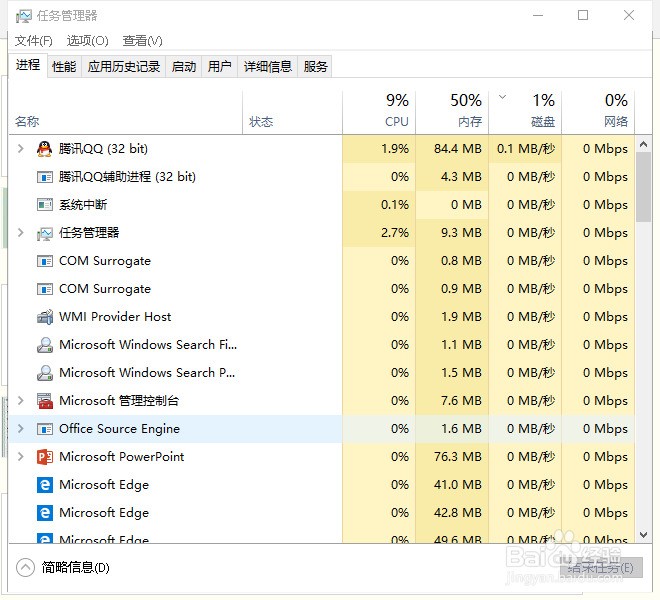Screen dimensions: 660x600
Task: Click the scrollbar up arrow
Action: (643, 144)
